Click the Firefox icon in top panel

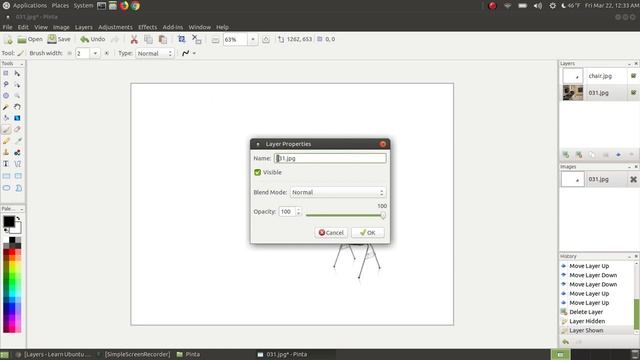pos(124,6)
